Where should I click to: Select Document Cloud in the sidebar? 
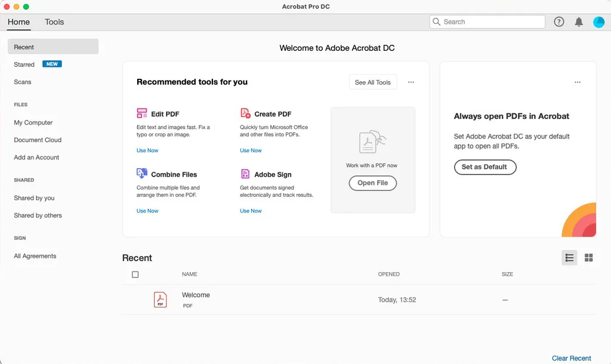(37, 140)
